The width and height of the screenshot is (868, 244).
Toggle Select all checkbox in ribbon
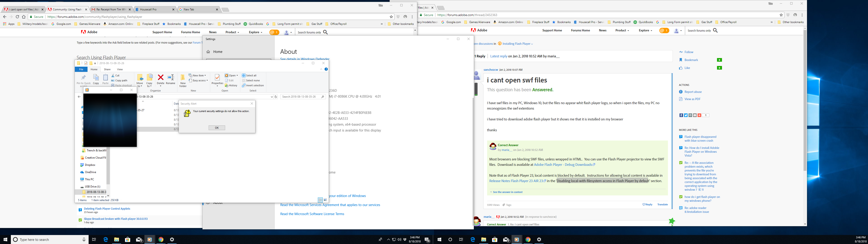tap(251, 75)
